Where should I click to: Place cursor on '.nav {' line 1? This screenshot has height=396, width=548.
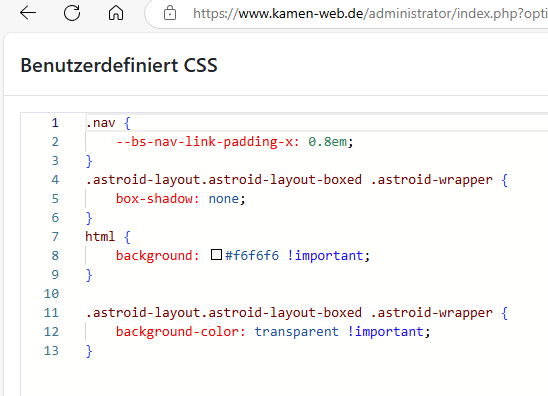[108, 123]
